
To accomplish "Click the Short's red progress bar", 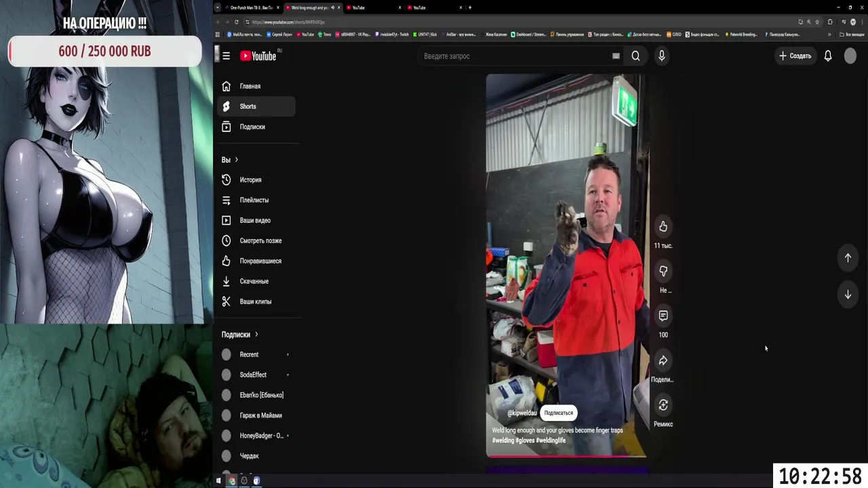I will pos(567,456).
